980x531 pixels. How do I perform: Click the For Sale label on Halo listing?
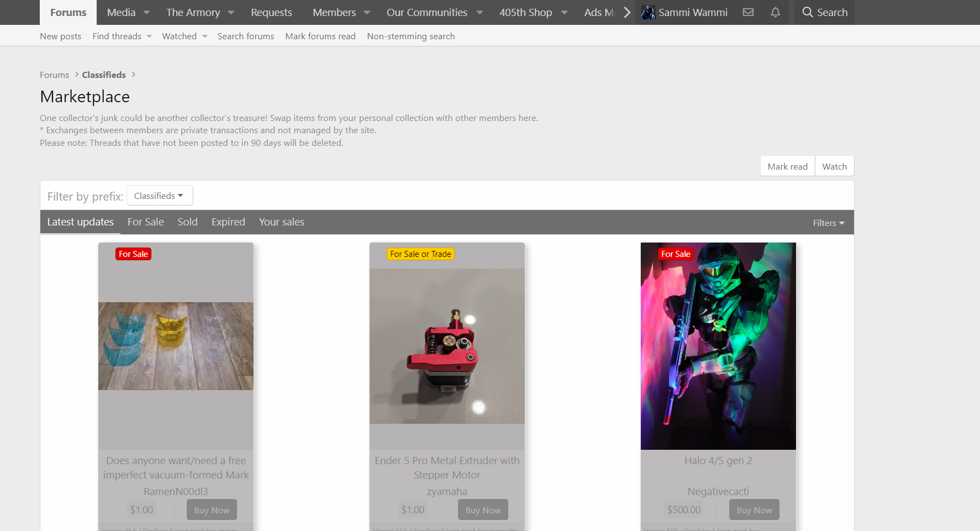pos(676,254)
